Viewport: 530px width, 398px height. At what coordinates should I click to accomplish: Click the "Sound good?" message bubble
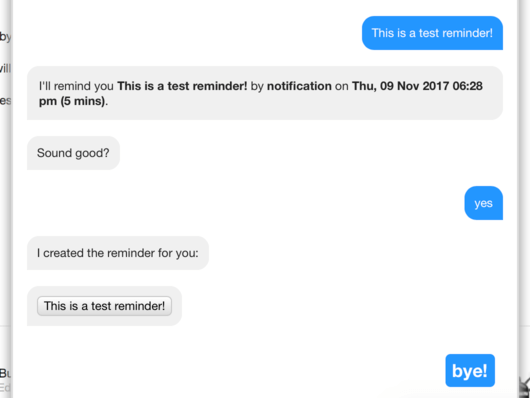(x=73, y=153)
